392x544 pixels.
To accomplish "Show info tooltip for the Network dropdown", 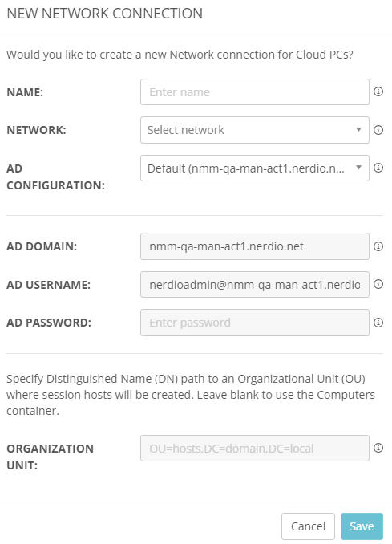I will pyautogui.click(x=378, y=130).
